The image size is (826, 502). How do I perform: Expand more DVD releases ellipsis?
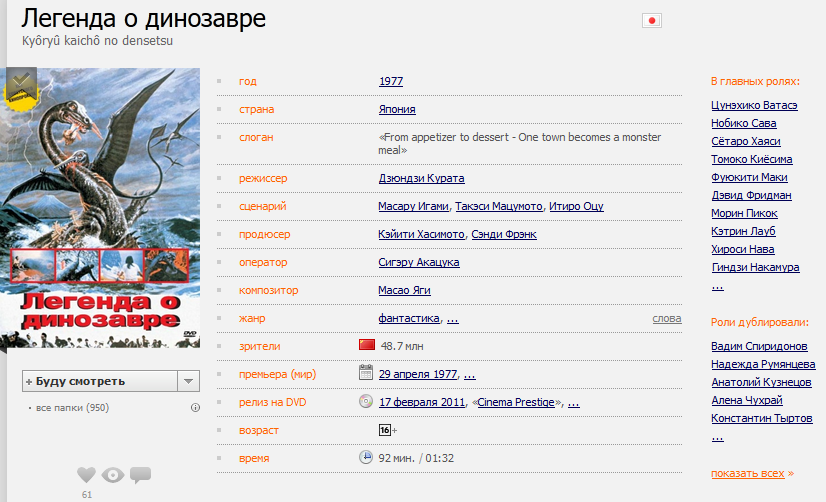click(574, 403)
